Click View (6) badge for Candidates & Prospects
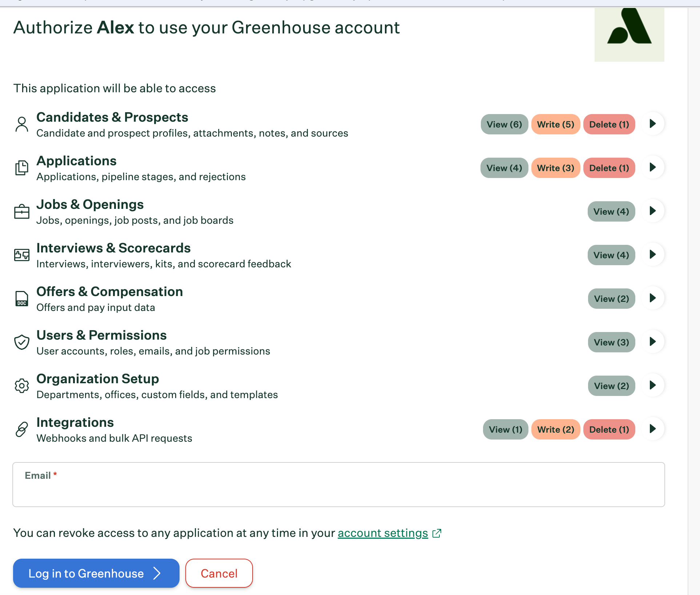700x595 pixels. [504, 124]
